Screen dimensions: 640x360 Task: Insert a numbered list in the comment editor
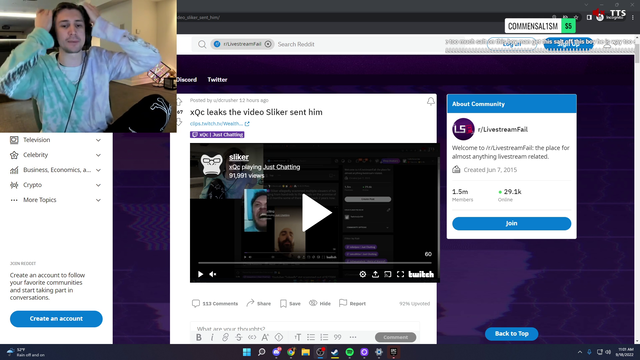point(324,337)
